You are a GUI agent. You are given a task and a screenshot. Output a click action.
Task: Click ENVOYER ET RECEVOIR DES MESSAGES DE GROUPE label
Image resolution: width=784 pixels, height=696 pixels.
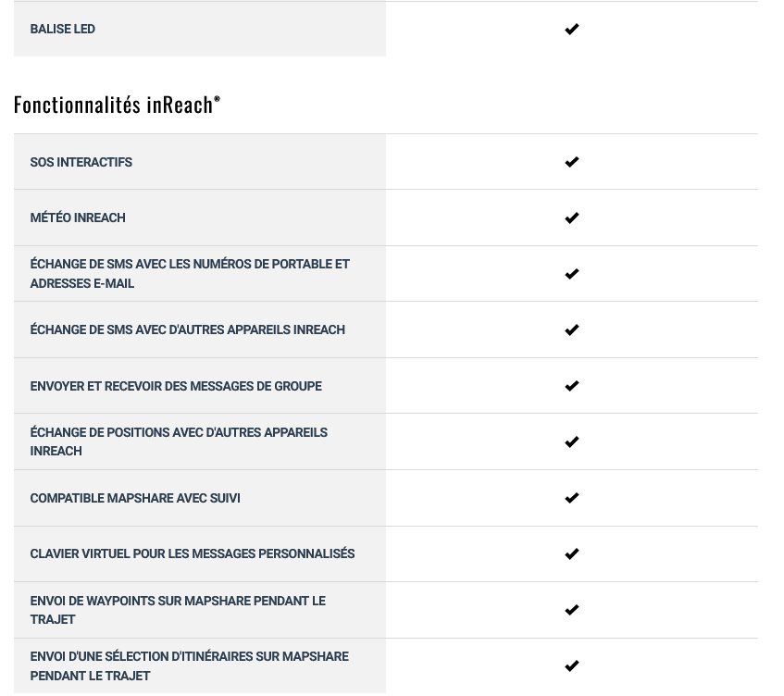(x=176, y=387)
